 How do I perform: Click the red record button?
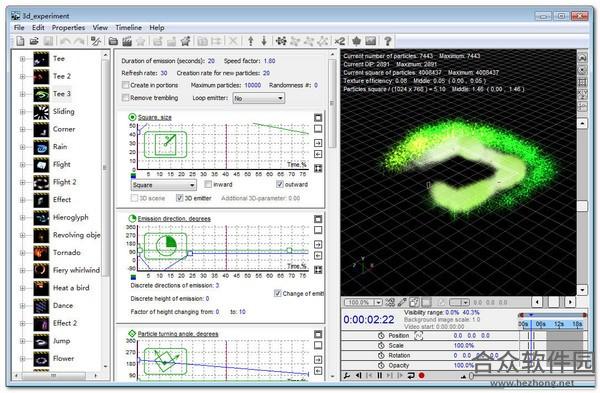click(422, 376)
